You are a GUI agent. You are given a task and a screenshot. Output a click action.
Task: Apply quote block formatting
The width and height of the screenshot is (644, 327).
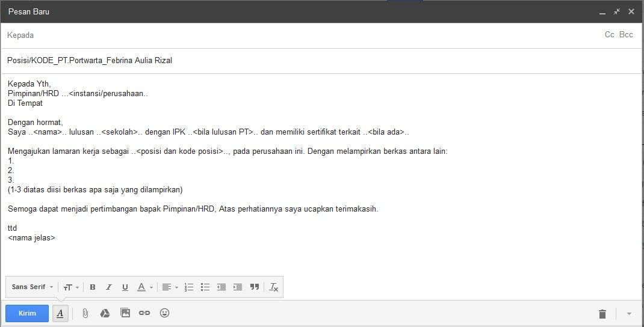point(255,287)
